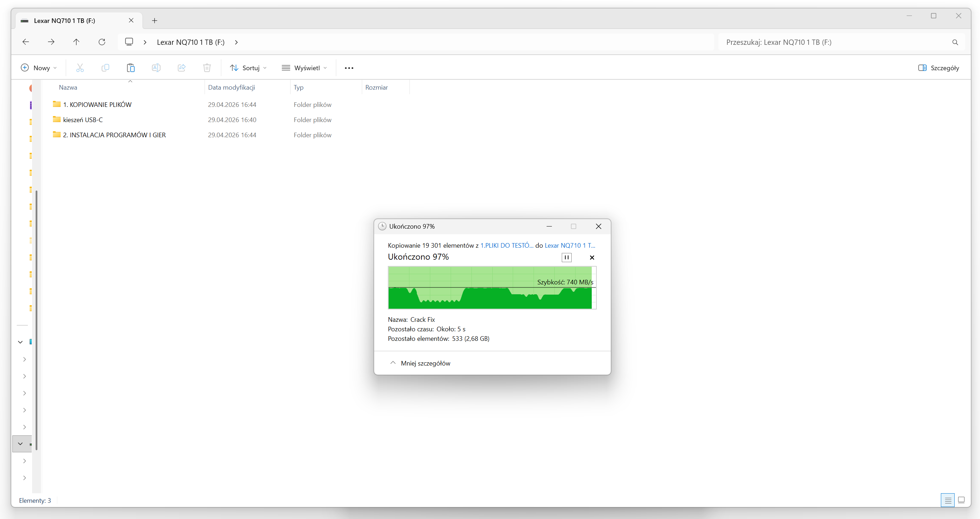Open the Sortuj dropdown

tap(248, 68)
